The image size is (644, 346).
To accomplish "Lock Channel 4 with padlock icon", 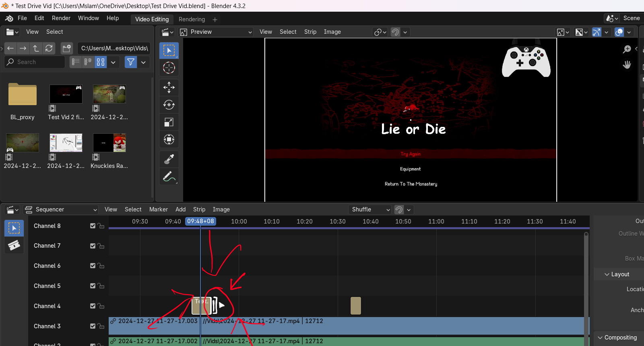I will pos(101,306).
